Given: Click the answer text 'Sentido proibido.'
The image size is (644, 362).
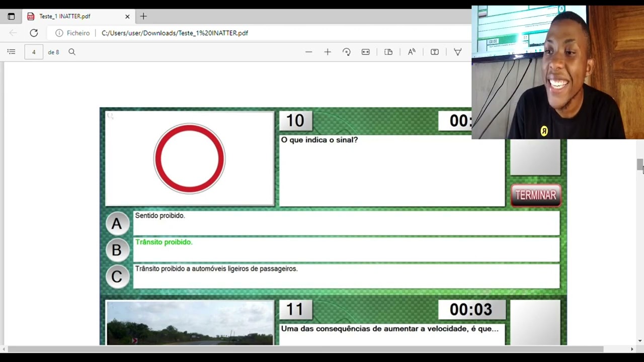Looking at the screenshot, I should point(160,216).
